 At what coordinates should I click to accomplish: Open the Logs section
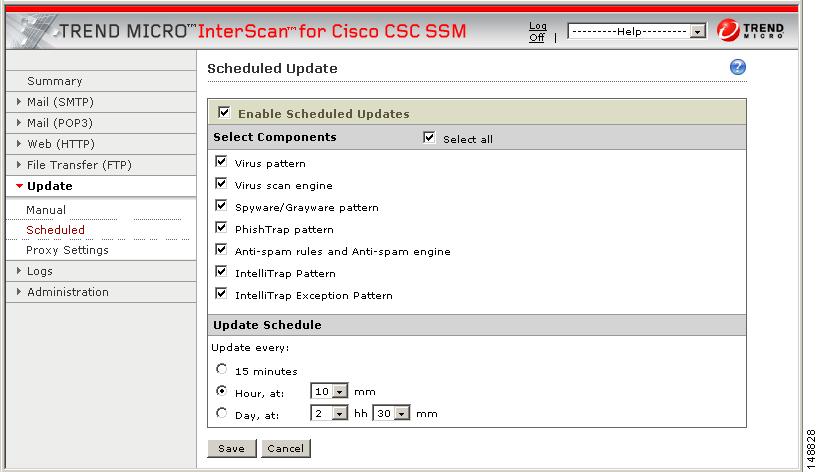(40, 271)
